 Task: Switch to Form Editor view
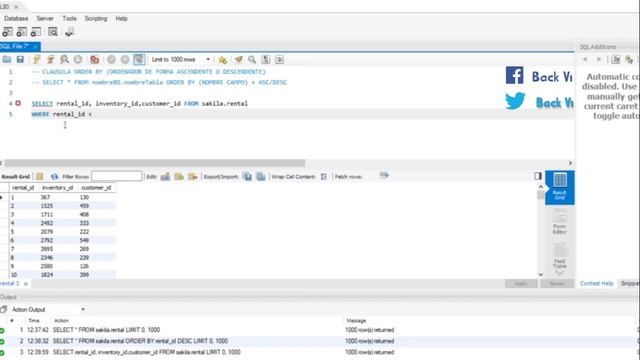point(560,222)
